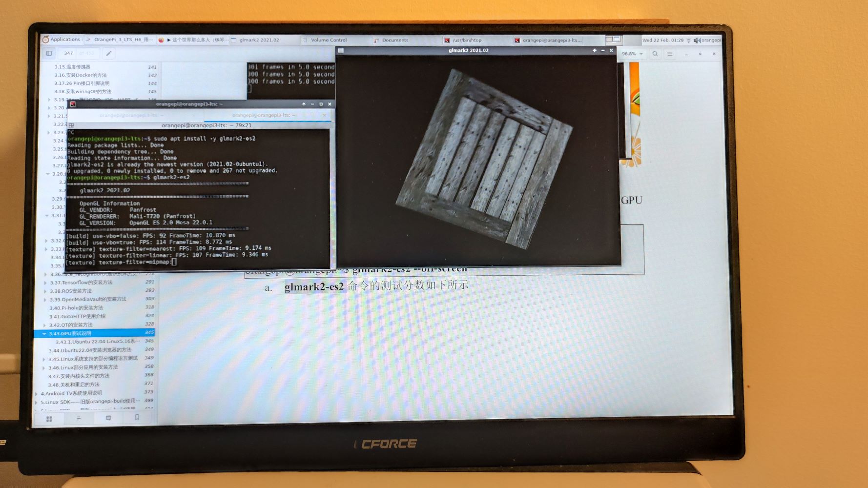868x488 pixels.
Task: Click the page number field showing 347
Action: coord(68,53)
